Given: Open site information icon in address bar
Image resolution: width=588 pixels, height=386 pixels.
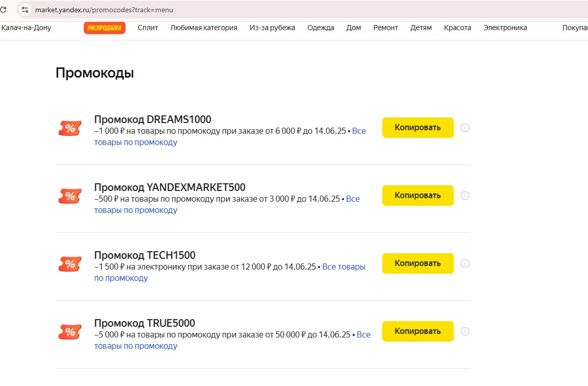Looking at the screenshot, I should point(24,10).
